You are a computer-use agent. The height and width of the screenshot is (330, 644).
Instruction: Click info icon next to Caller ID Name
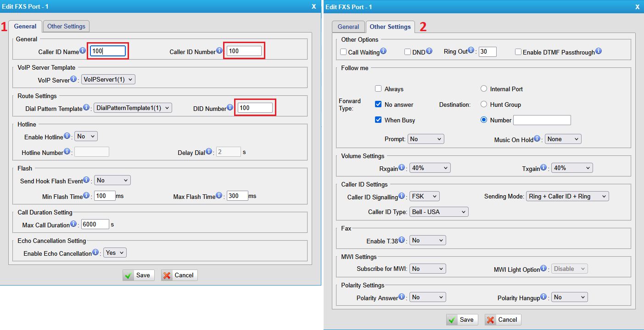[x=83, y=50]
